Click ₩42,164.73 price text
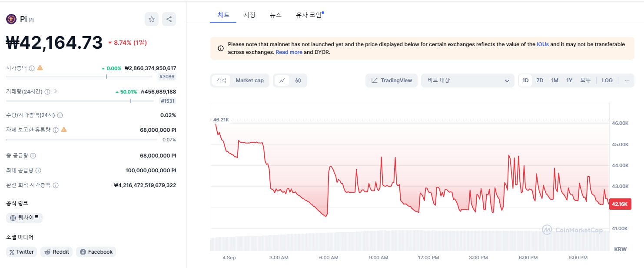Screen dimensions: 644x268 [54, 42]
